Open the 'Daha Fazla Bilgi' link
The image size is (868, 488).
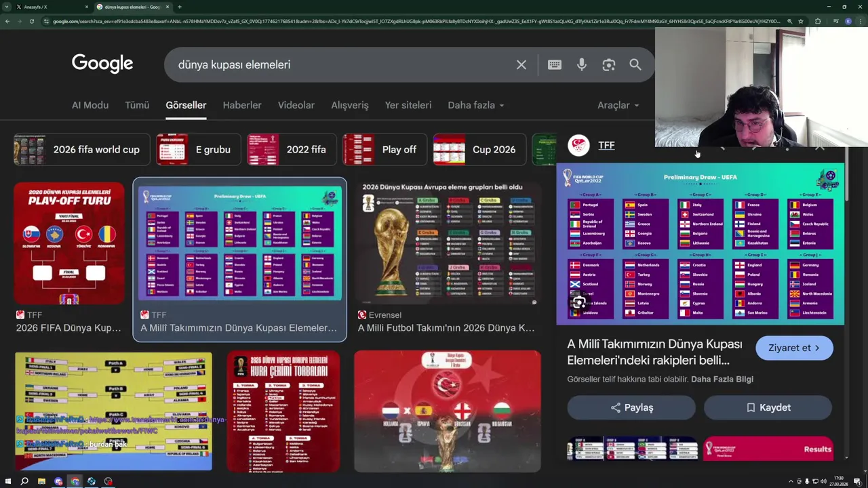pos(722,379)
